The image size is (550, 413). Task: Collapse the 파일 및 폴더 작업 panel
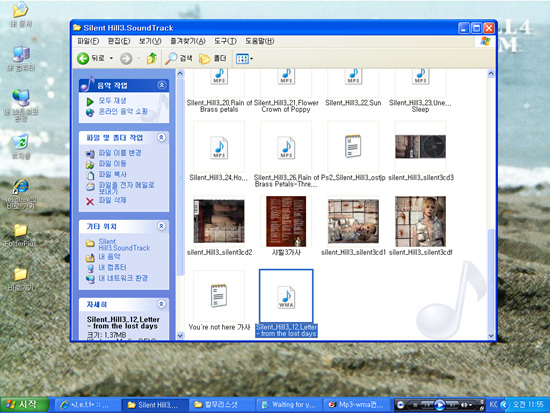click(161, 137)
